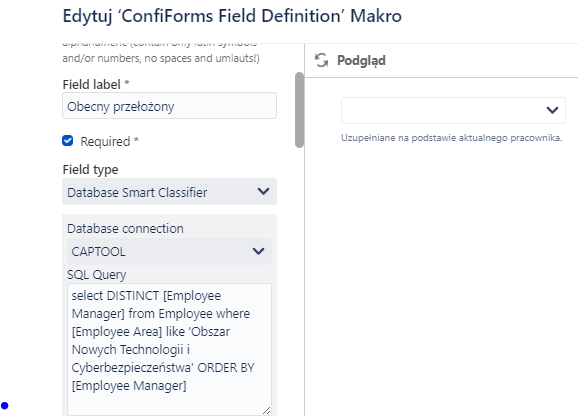Click the Uzupełniane na podstawie description text
Image resolution: width=578 pixels, height=416 pixels.
[x=451, y=138]
